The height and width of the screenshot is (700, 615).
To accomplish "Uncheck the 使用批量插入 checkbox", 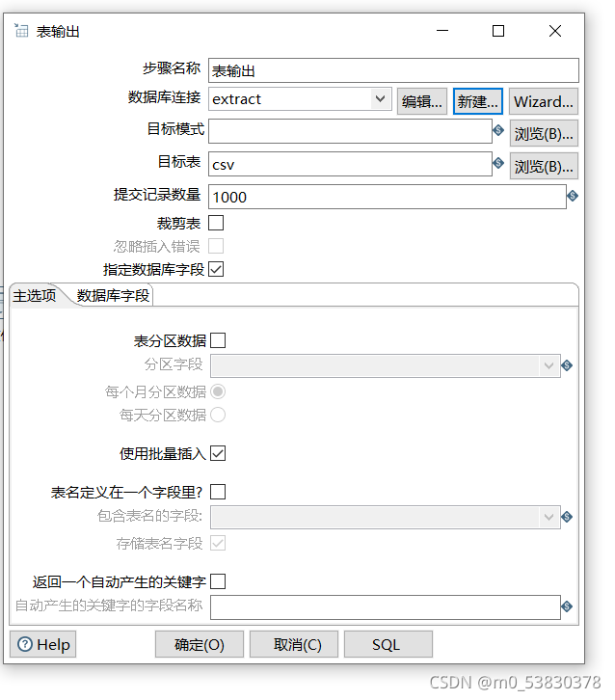I will [x=218, y=453].
